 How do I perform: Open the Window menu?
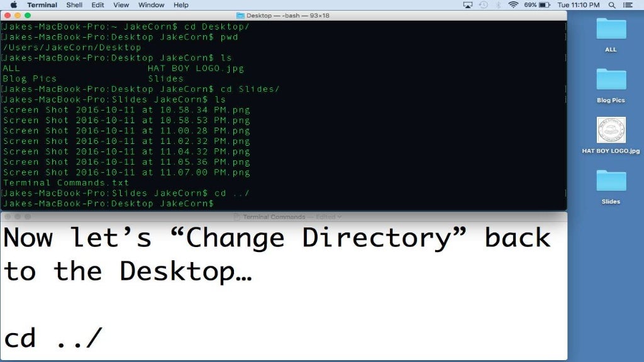pos(151,5)
